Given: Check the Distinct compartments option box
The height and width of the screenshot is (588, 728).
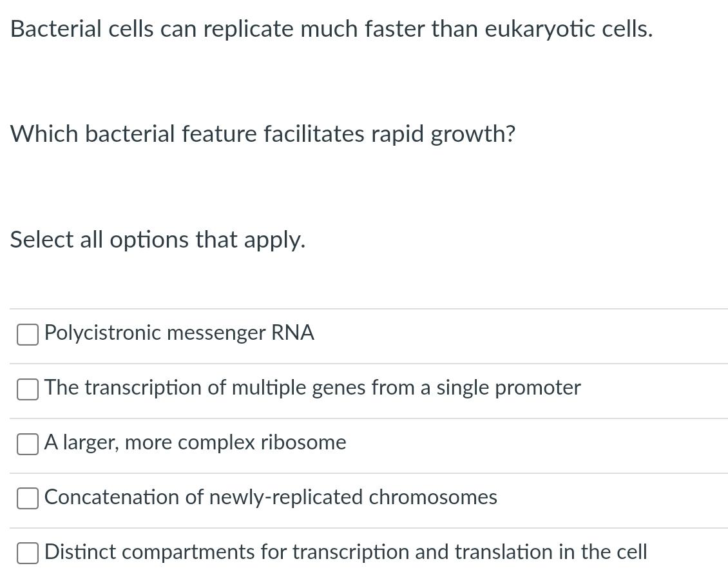Looking at the screenshot, I should 27,553.
